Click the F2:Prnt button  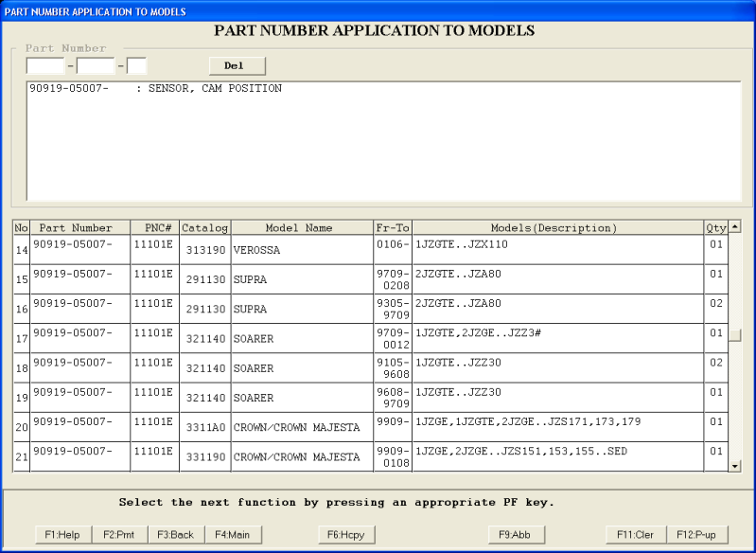[x=119, y=535]
